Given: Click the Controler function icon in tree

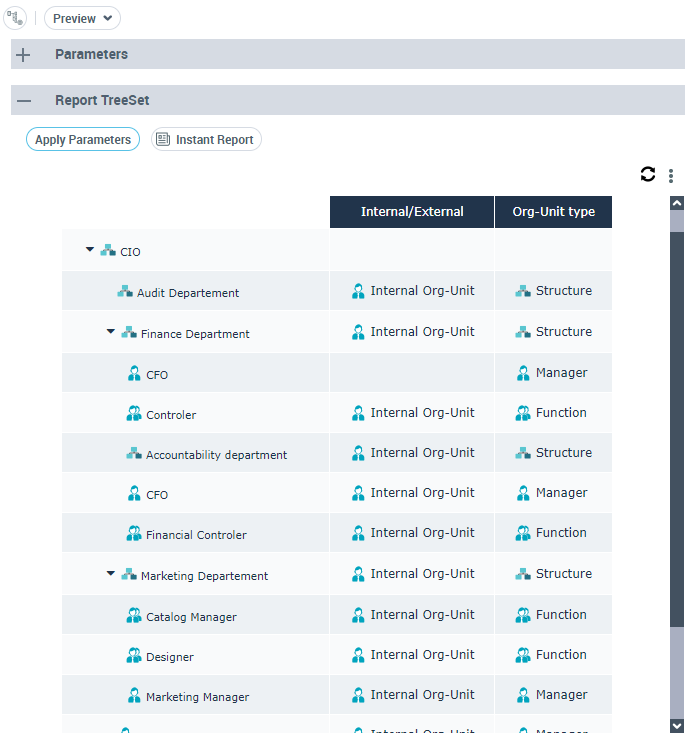Looking at the screenshot, I should coord(134,414).
